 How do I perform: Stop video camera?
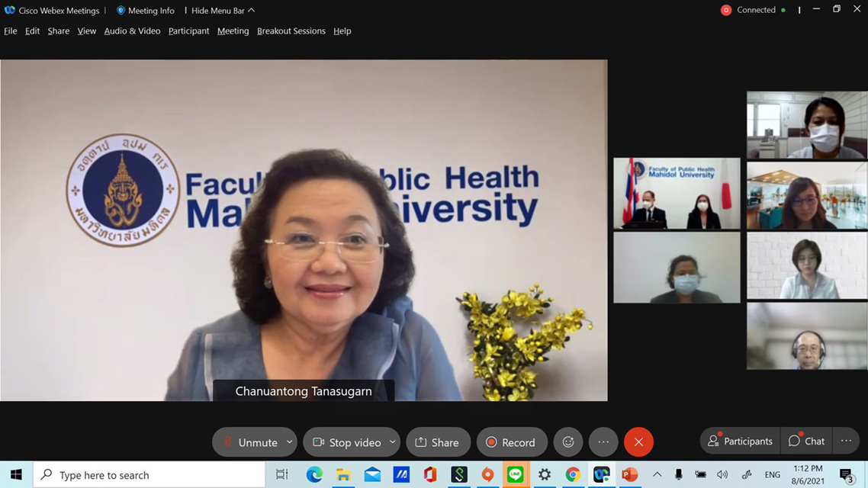[346, 442]
